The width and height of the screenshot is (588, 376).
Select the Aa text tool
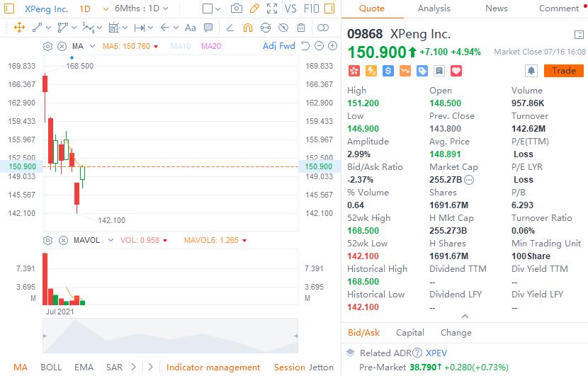[190, 28]
